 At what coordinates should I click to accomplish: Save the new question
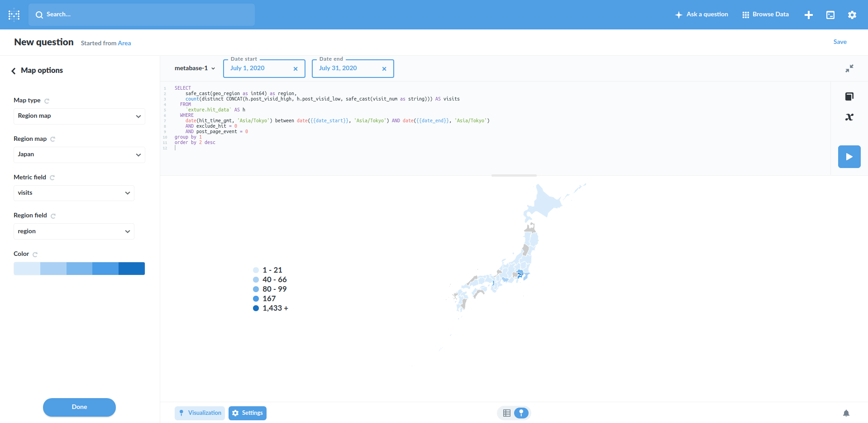[x=840, y=42]
